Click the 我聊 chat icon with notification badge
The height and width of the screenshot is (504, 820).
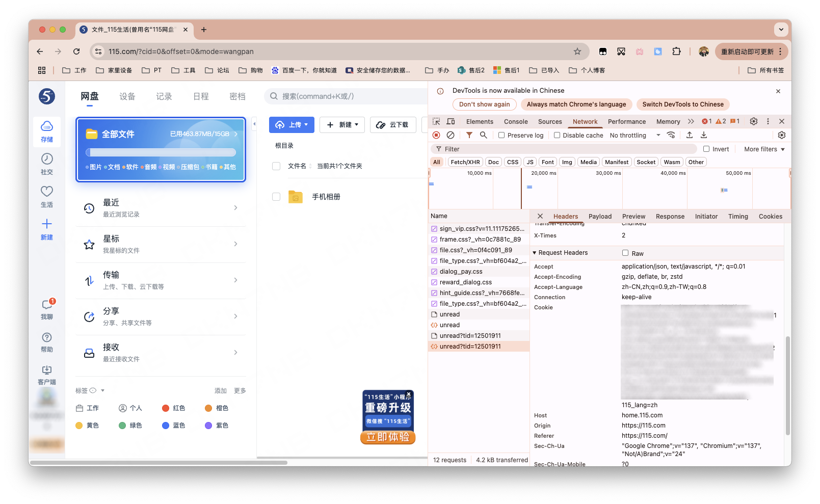[47, 309]
